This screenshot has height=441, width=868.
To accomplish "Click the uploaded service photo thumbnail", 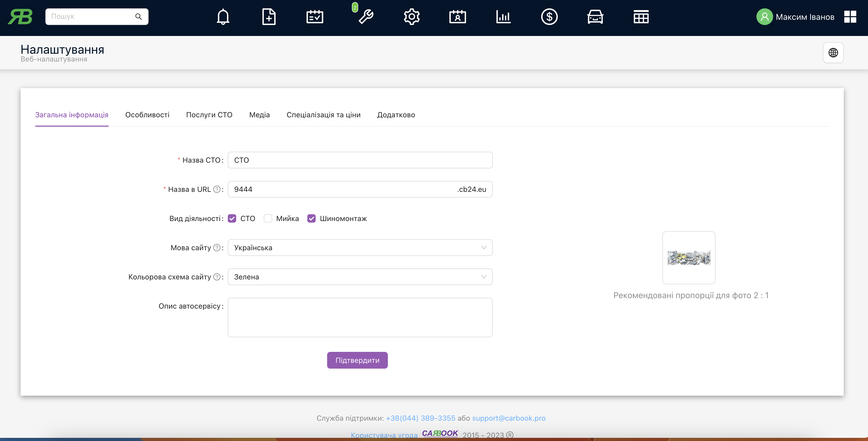I will 688,258.
